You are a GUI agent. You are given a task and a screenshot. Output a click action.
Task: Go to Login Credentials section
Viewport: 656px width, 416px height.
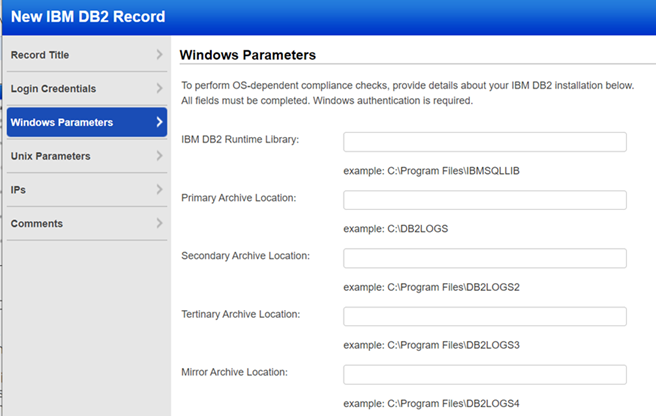[52, 89]
